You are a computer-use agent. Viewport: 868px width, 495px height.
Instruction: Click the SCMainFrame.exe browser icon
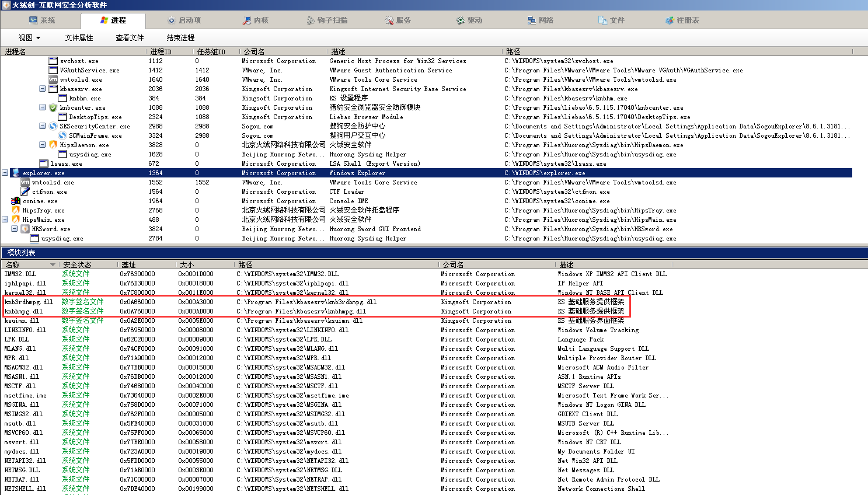point(62,135)
